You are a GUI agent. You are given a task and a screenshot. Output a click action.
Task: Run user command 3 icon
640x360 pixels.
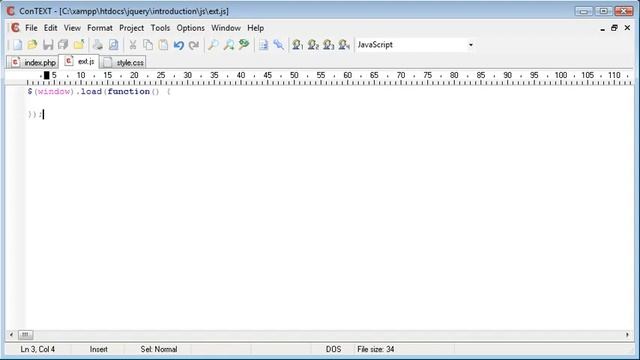[329, 44]
